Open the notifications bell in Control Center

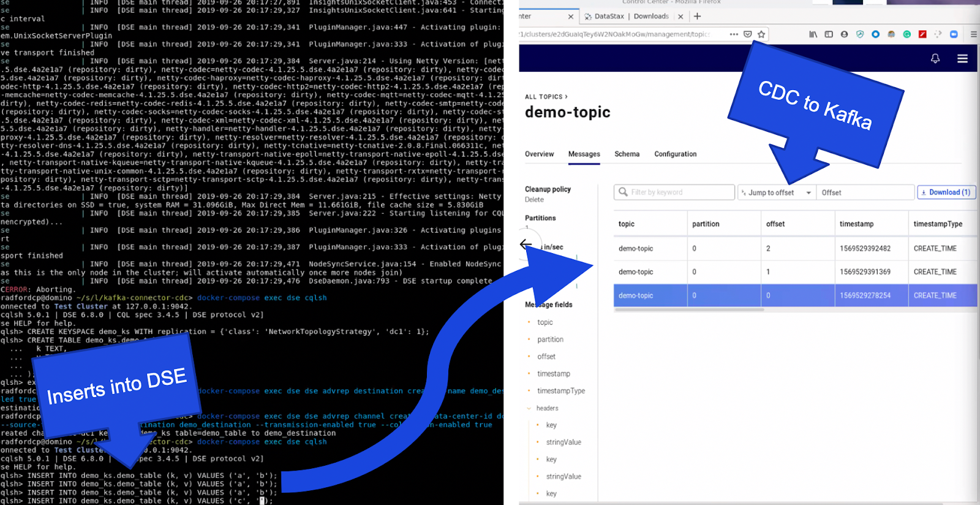(x=935, y=58)
